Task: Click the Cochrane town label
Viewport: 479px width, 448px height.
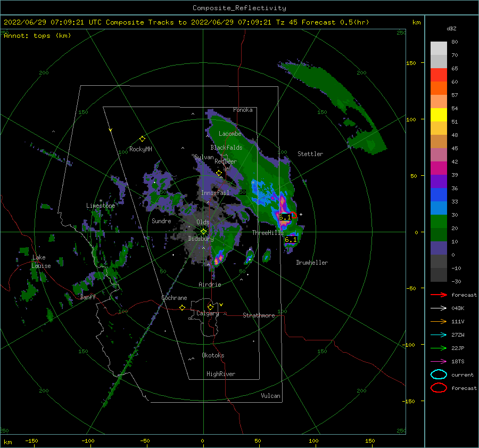Action: 174,298
